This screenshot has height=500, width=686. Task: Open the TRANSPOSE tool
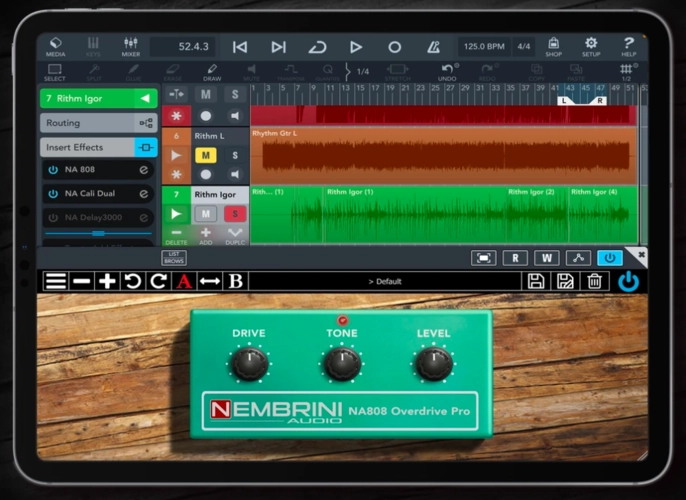click(290, 72)
